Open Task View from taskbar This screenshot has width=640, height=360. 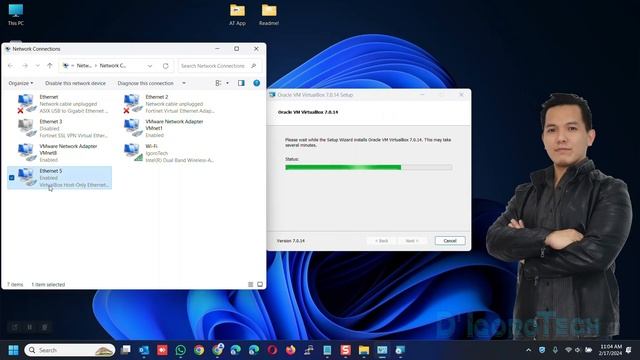(126, 350)
